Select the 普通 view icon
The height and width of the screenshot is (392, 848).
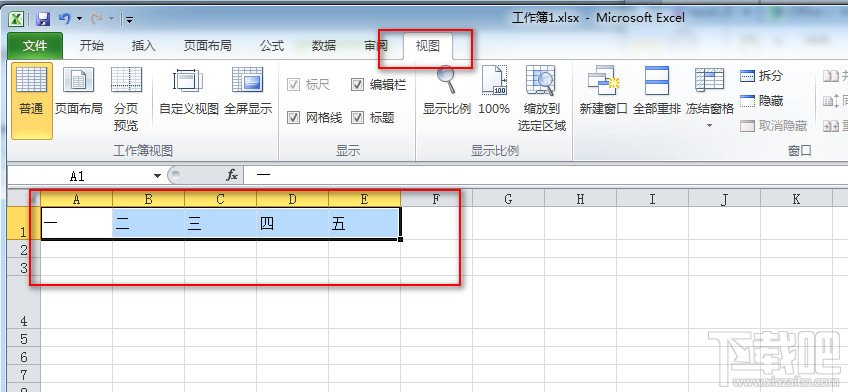[32, 101]
